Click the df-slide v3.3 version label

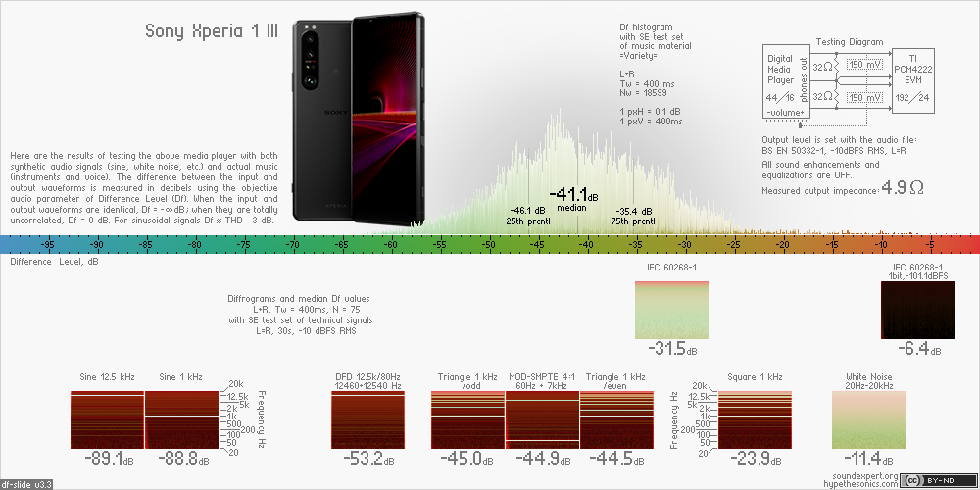(x=26, y=483)
